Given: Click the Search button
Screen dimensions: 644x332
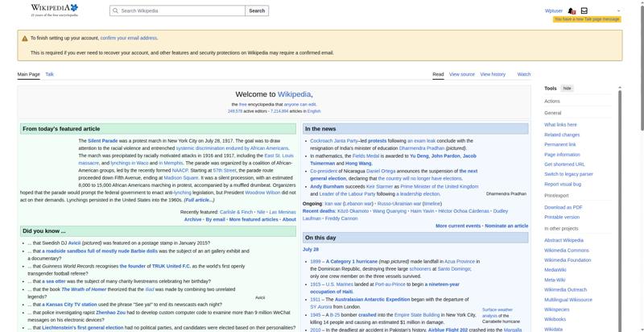Looking at the screenshot, I should point(257,10).
